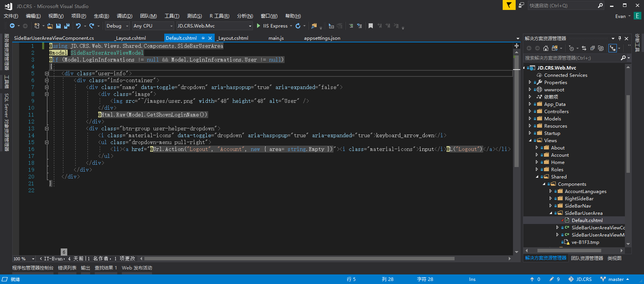This screenshot has height=284, width=644.
Task: Click the Sync with Active Document icon
Action: tap(584, 48)
